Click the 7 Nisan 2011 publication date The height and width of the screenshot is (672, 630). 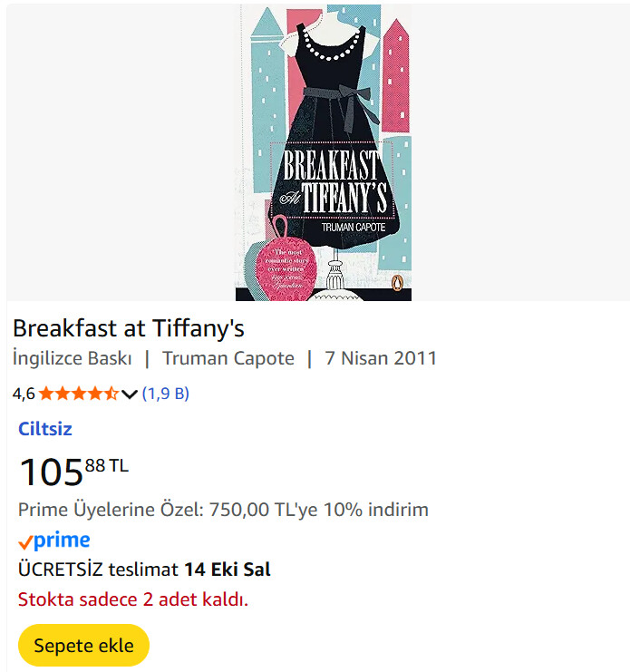click(x=381, y=358)
